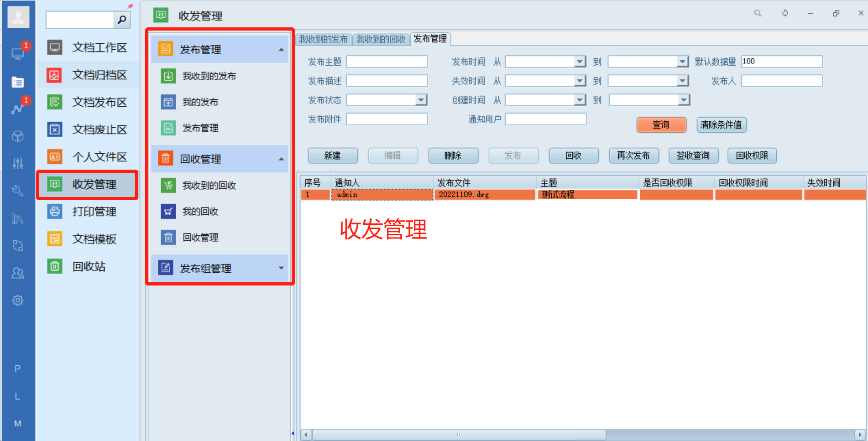
Task: Expand the 发布组管理 section
Action: pos(281,268)
